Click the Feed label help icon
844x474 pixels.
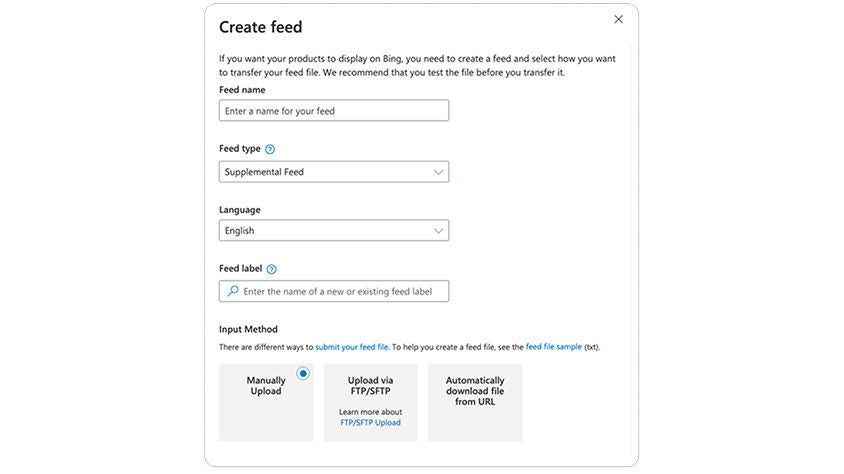click(272, 269)
